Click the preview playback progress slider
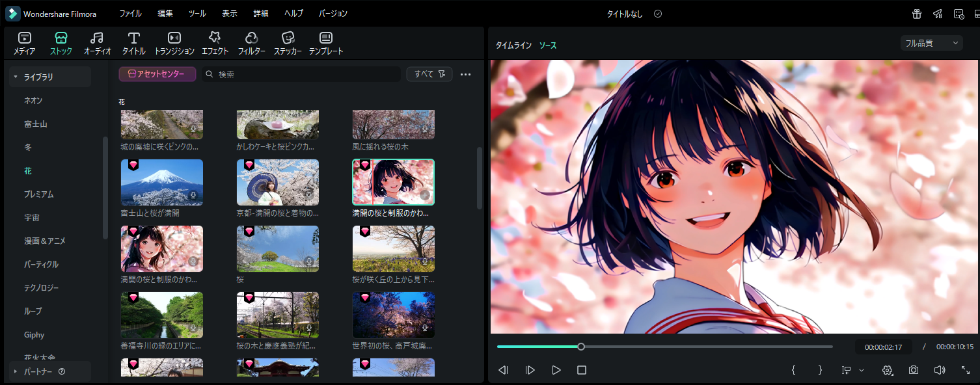 [x=664, y=347]
